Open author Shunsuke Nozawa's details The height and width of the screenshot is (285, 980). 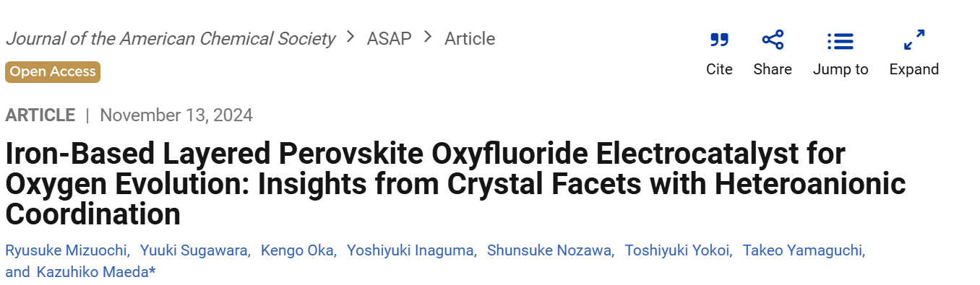549,250
